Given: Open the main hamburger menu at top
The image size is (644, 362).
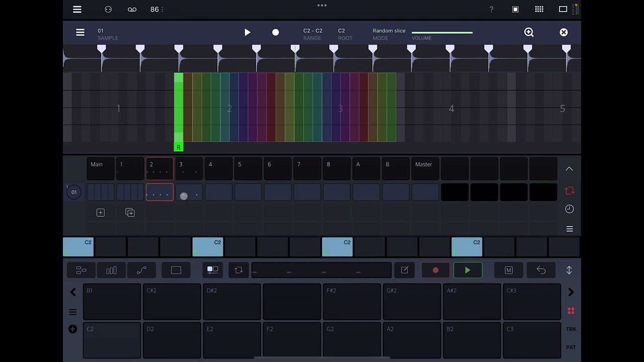Looking at the screenshot, I should (77, 9).
